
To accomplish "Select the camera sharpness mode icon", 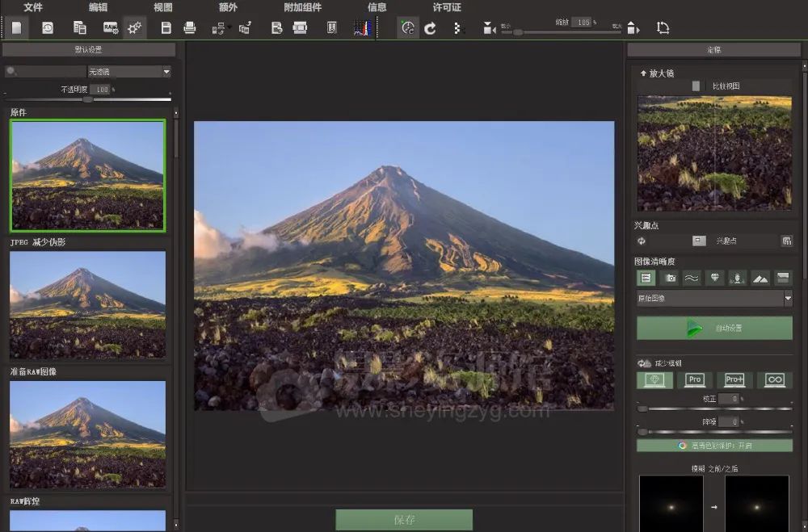I will coord(670,278).
